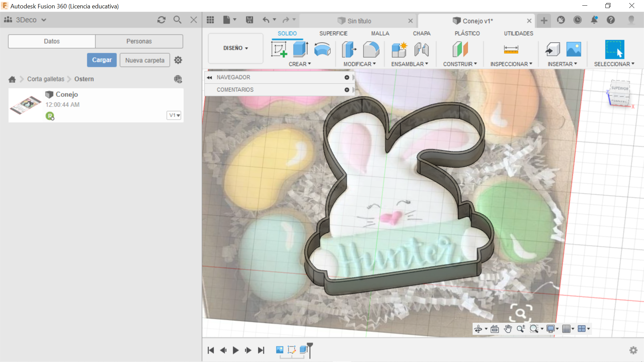Image resolution: width=644 pixels, height=362 pixels.
Task: Open the Conejo design thumbnail
Action: coord(26,105)
